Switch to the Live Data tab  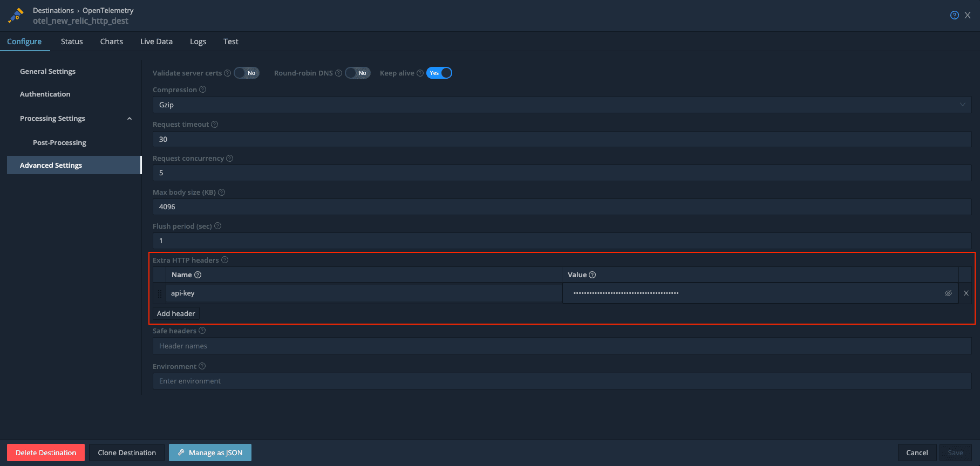[x=156, y=42]
